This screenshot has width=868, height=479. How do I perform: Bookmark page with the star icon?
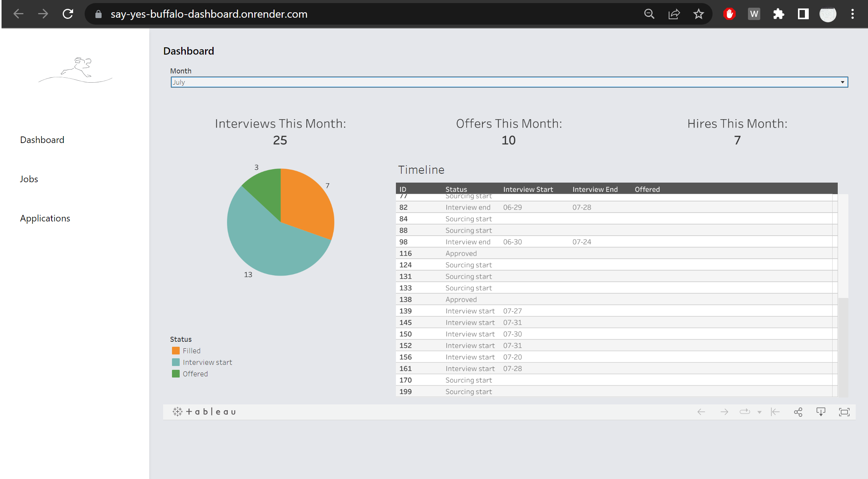[698, 14]
